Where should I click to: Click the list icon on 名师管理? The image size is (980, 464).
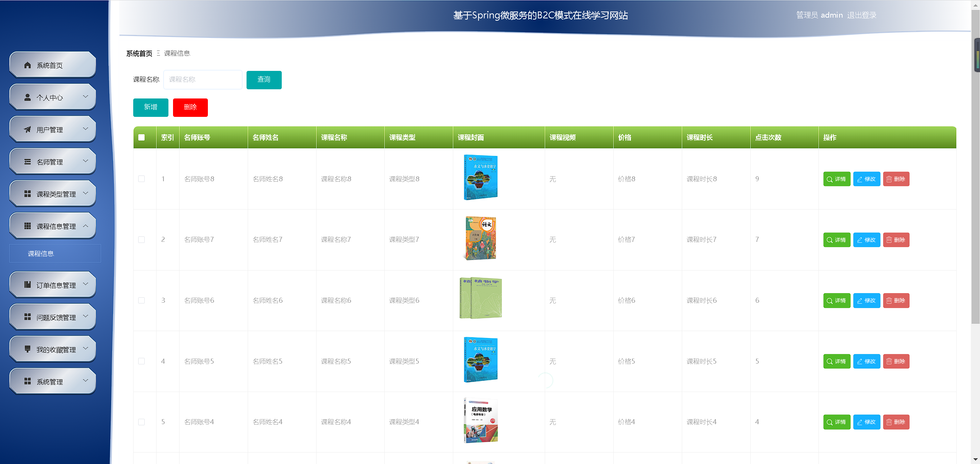[27, 161]
